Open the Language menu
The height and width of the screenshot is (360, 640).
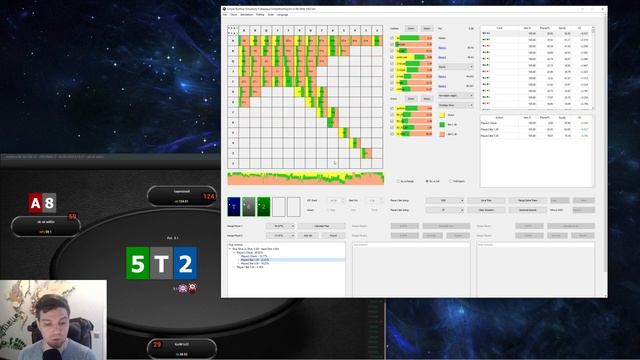(282, 15)
